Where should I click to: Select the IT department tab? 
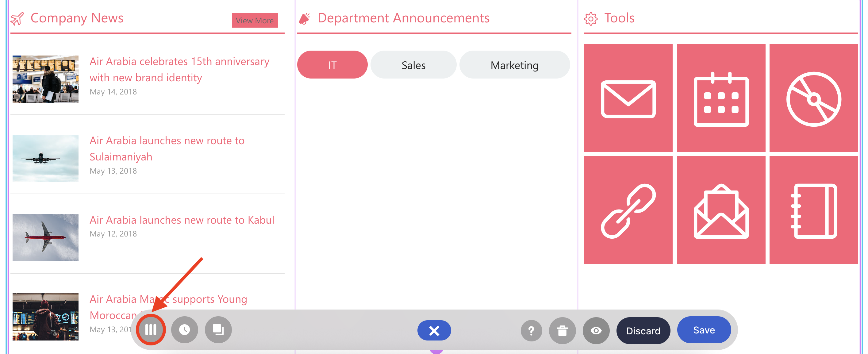pyautogui.click(x=332, y=65)
